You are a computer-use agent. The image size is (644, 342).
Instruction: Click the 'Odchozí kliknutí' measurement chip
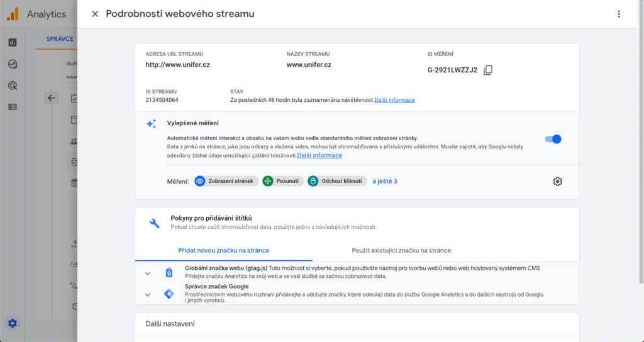337,181
